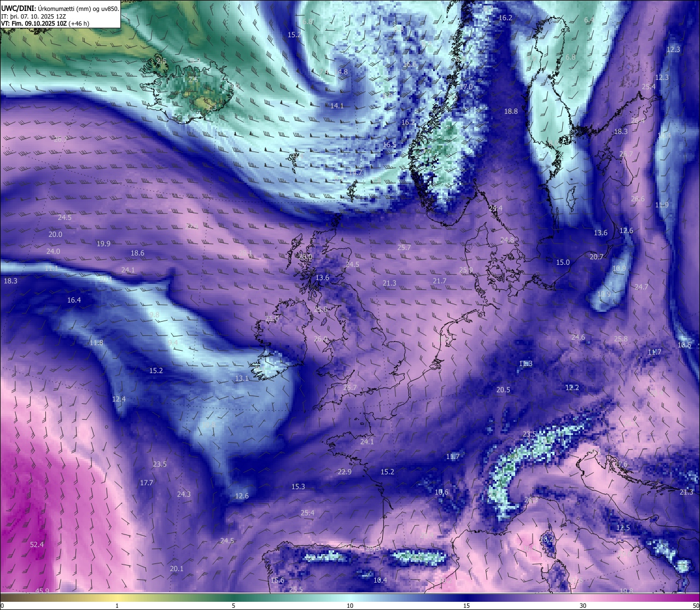The width and height of the screenshot is (700, 610).
Task: Click the 12.2 value label
Action: [x=572, y=387]
